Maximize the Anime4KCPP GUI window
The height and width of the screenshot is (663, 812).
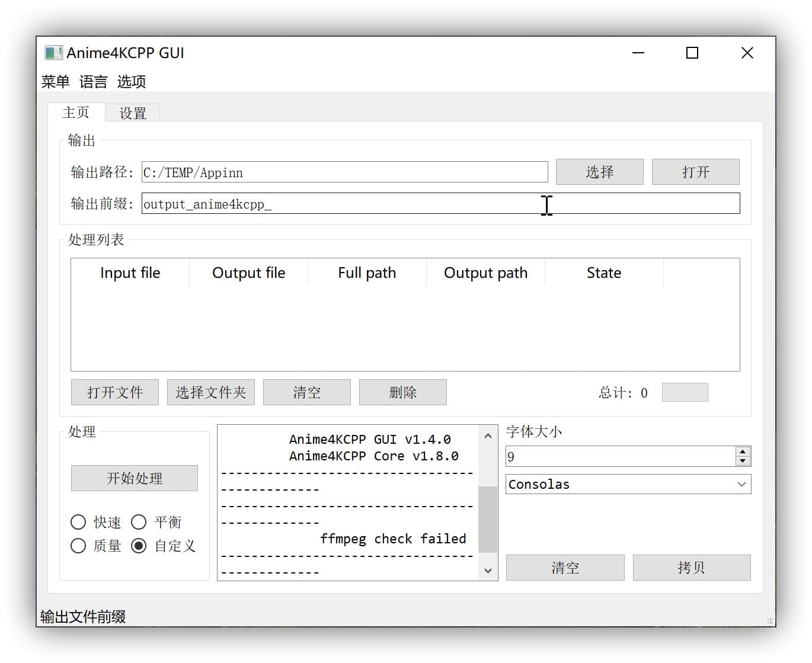[692, 53]
